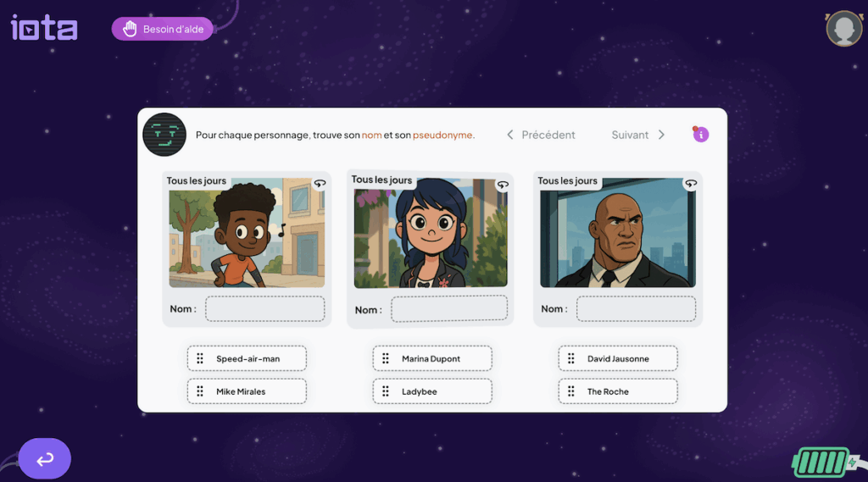Click the iota logo

pyautogui.click(x=44, y=28)
